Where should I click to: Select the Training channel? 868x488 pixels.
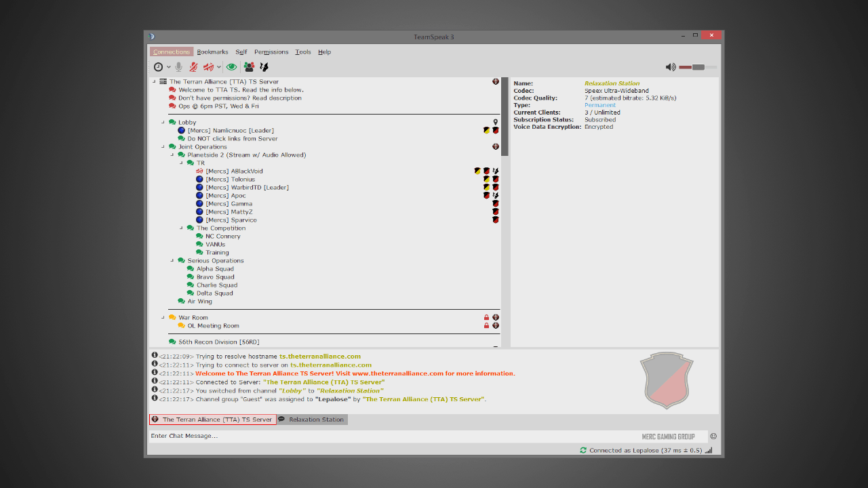(x=217, y=252)
